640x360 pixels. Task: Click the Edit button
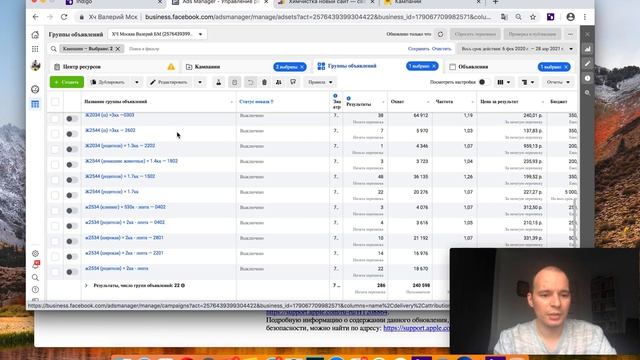point(170,82)
